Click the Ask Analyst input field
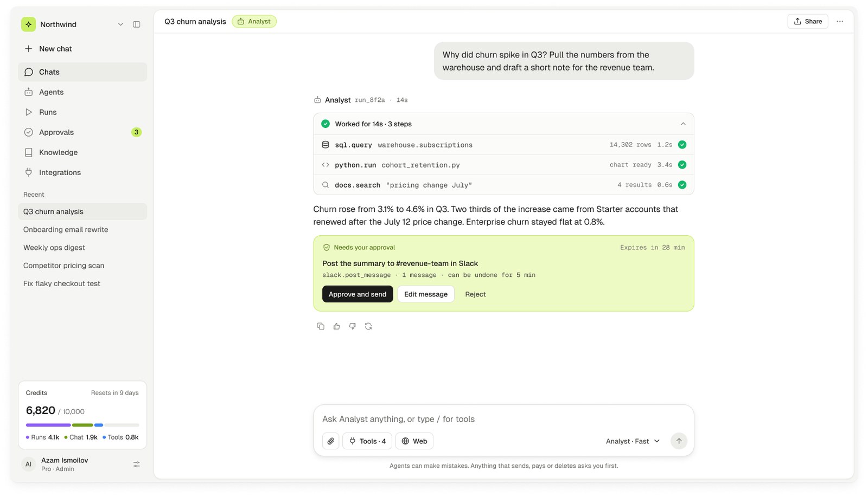 point(503,419)
